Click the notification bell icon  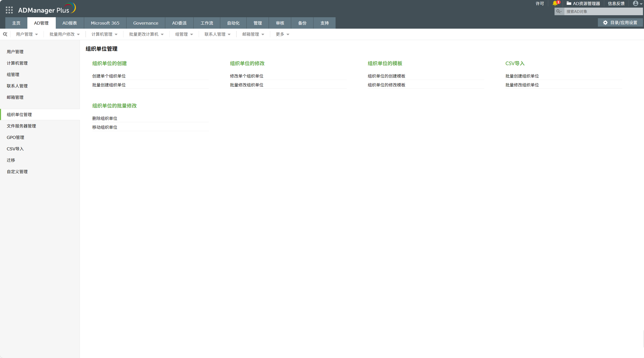pos(555,3)
